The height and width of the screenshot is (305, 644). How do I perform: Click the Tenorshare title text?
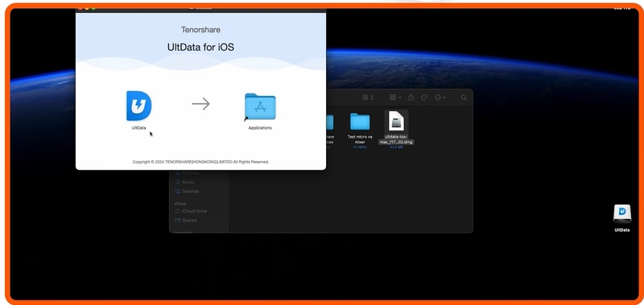[x=200, y=30]
